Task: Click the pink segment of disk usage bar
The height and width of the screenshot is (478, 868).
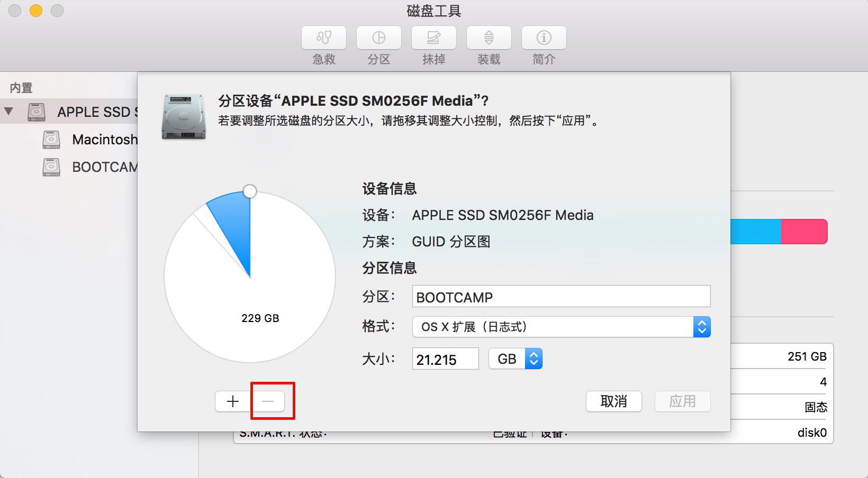Action: [804, 232]
